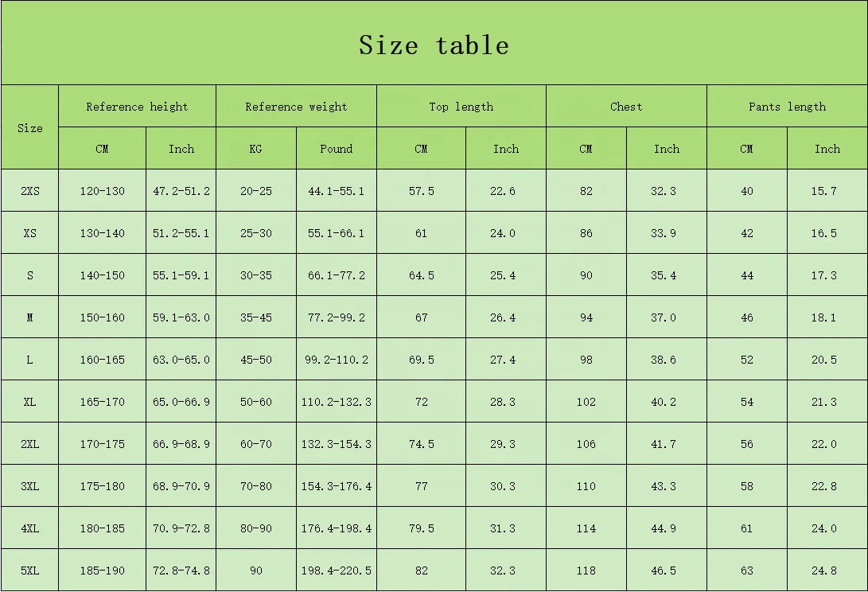Select the height cell "160-165" for size L
Screen dimensions: 868x592
[102, 360]
